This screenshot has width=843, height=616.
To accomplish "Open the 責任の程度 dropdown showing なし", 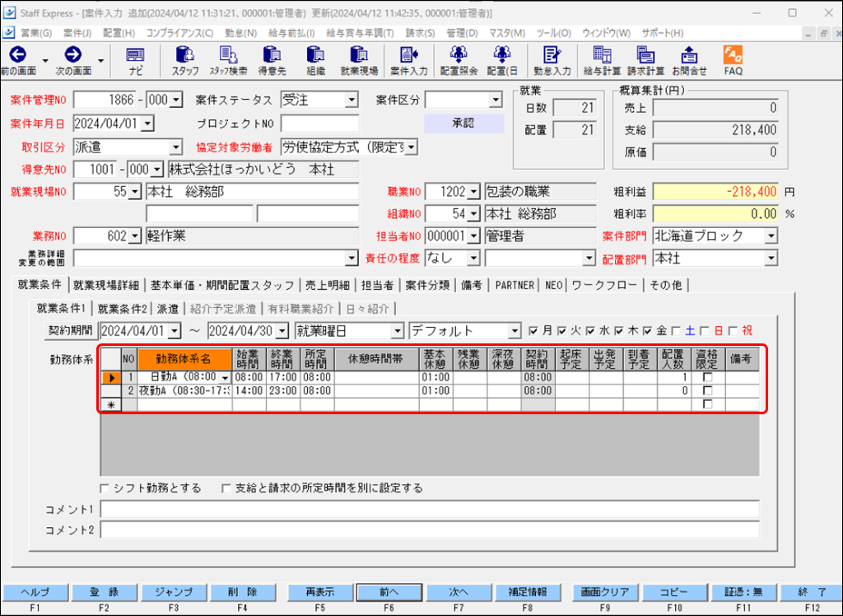I will coord(473,259).
